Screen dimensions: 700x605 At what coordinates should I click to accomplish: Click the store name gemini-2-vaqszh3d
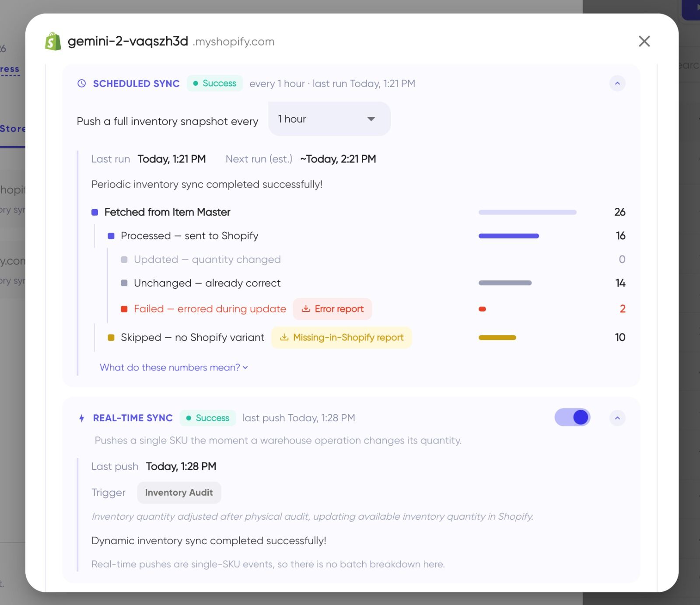(x=128, y=42)
